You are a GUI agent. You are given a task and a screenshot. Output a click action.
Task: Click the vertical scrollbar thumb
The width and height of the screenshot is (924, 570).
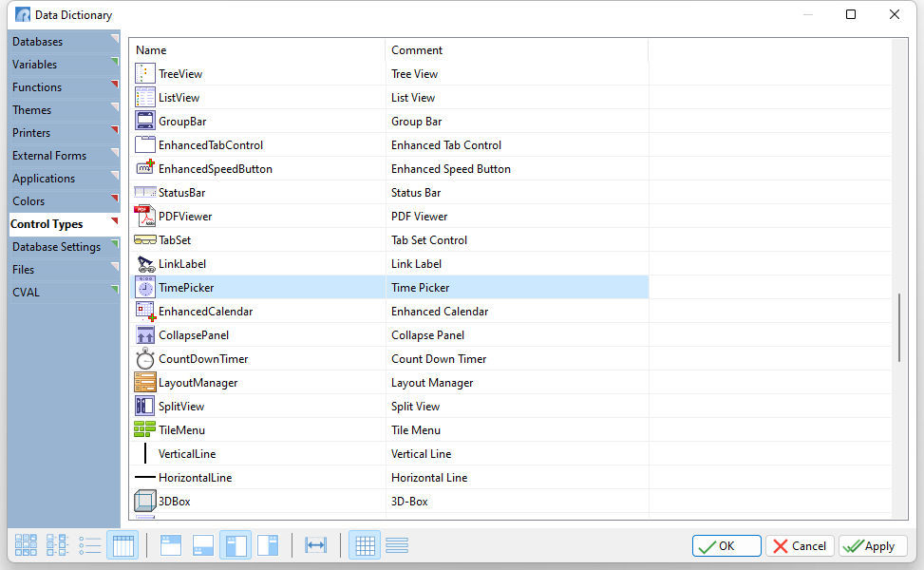[x=899, y=328]
